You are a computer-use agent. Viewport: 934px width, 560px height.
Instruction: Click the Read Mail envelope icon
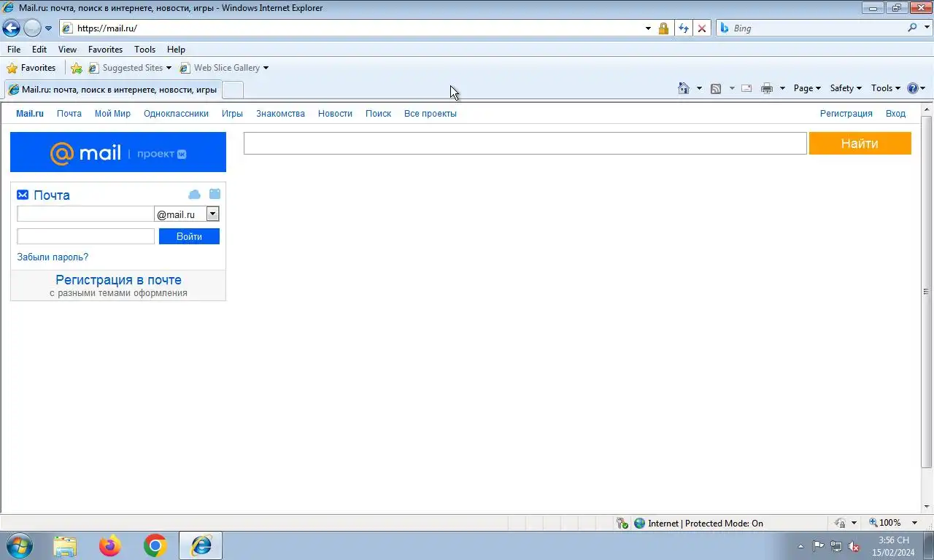point(746,88)
